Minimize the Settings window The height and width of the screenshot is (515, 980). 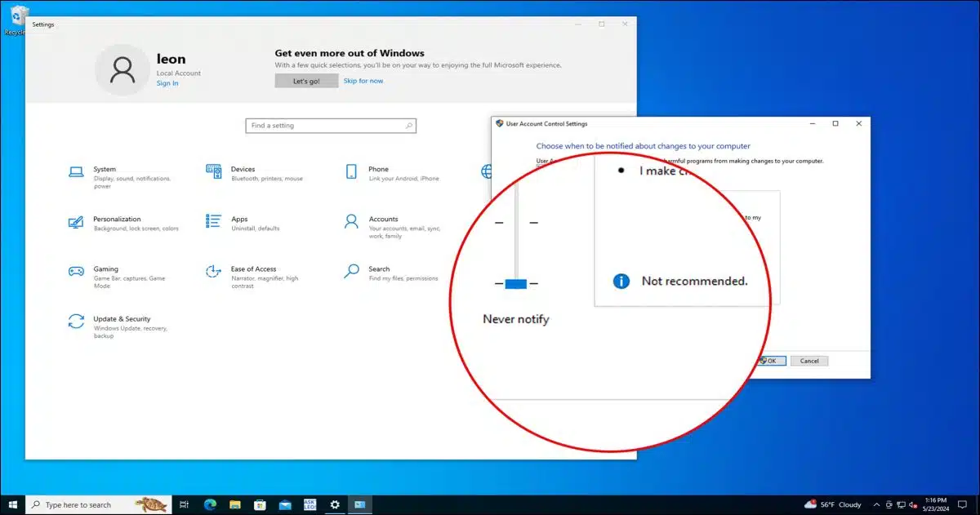tap(578, 24)
